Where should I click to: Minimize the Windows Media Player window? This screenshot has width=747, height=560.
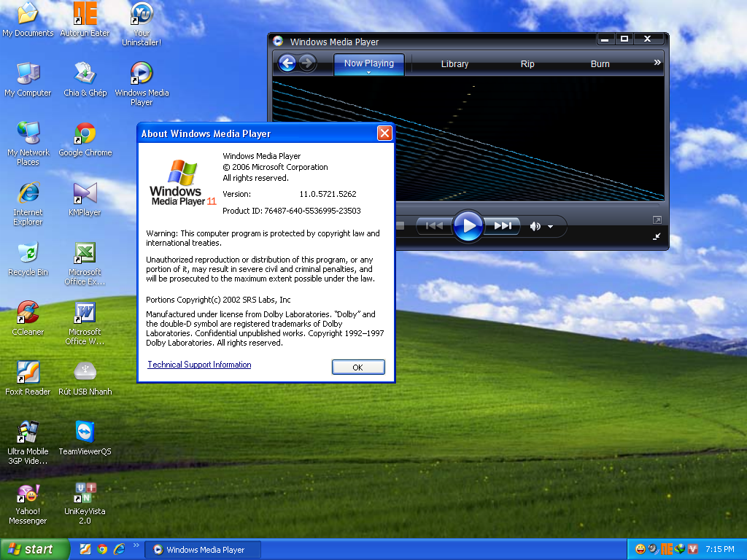coord(605,39)
